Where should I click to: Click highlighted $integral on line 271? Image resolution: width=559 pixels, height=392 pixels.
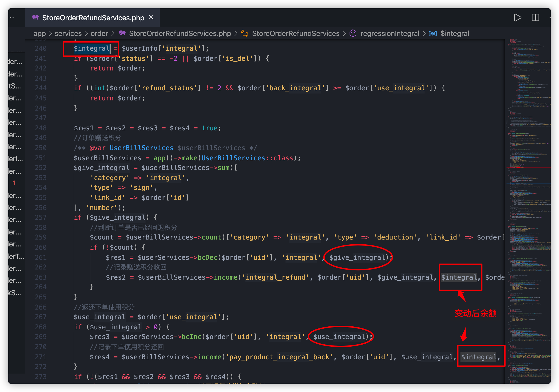pos(479,357)
